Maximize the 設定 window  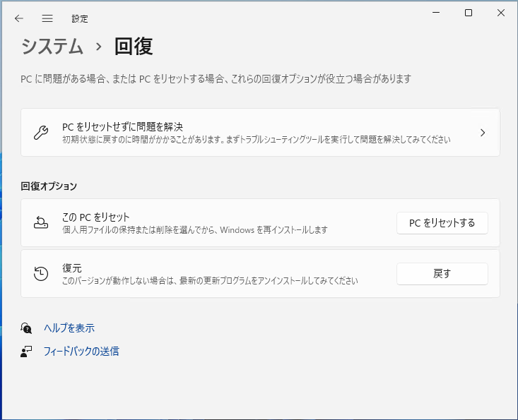click(x=469, y=13)
